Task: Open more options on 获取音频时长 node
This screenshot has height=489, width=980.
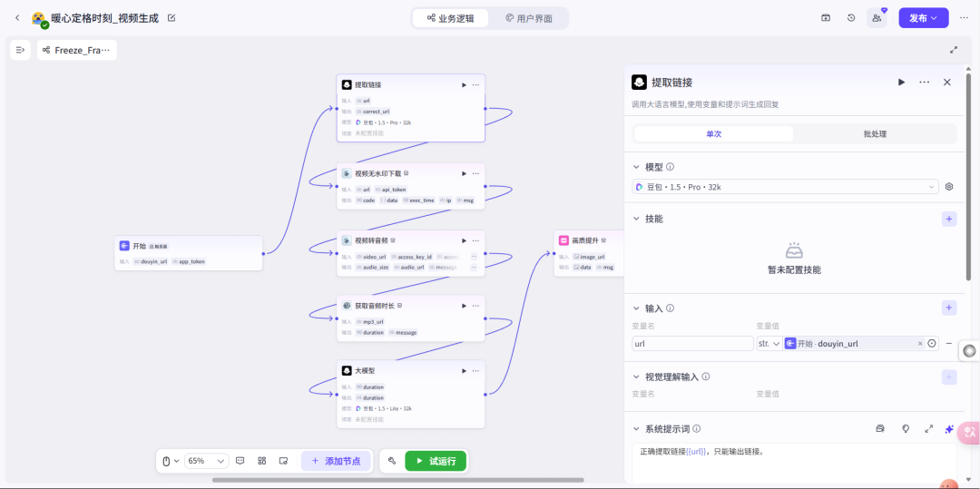Action: tap(475, 306)
